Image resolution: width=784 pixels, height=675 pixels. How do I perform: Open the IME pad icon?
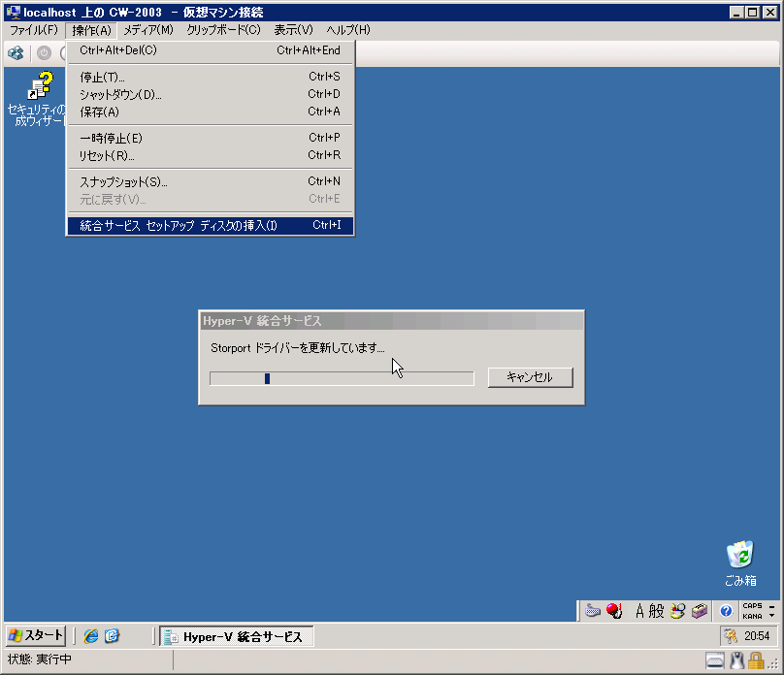click(x=678, y=611)
